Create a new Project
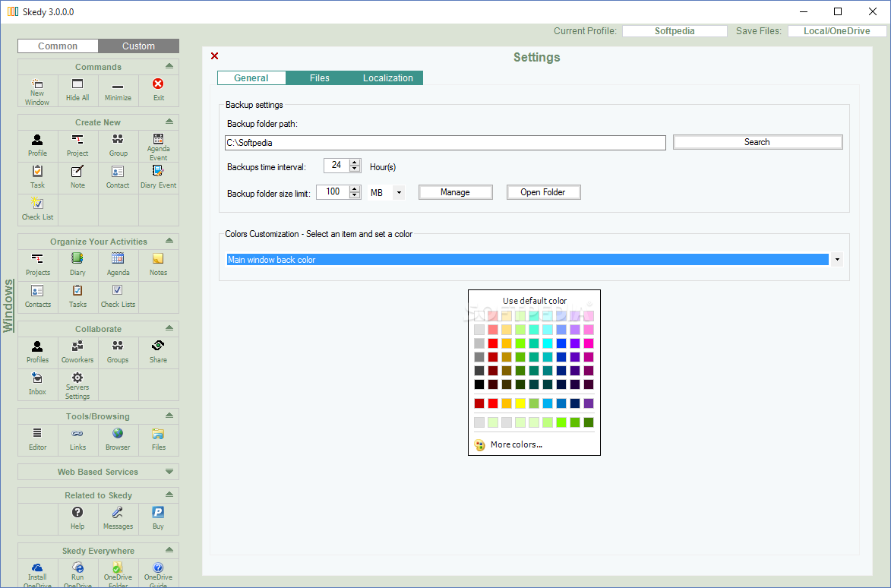Image resolution: width=891 pixels, height=588 pixels. tap(77, 145)
